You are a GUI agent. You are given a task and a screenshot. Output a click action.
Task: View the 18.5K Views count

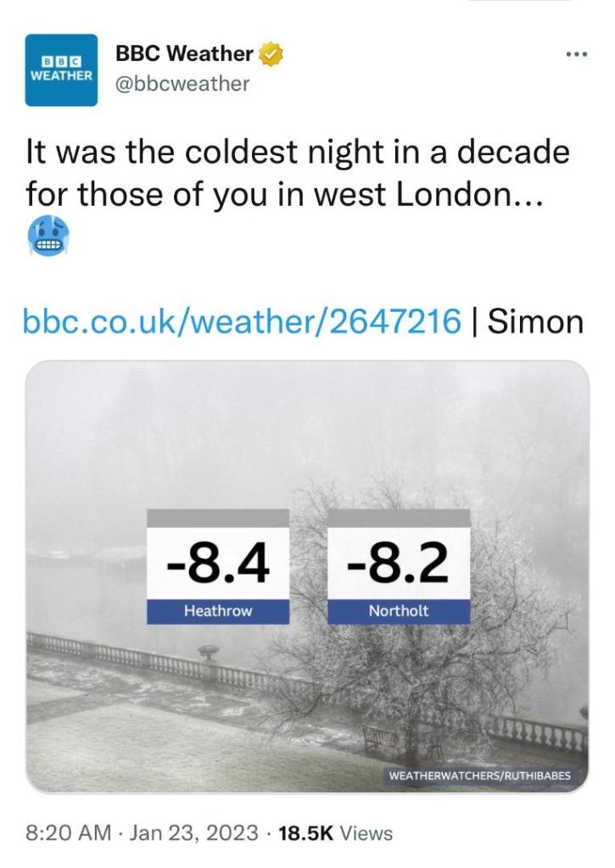[335, 833]
